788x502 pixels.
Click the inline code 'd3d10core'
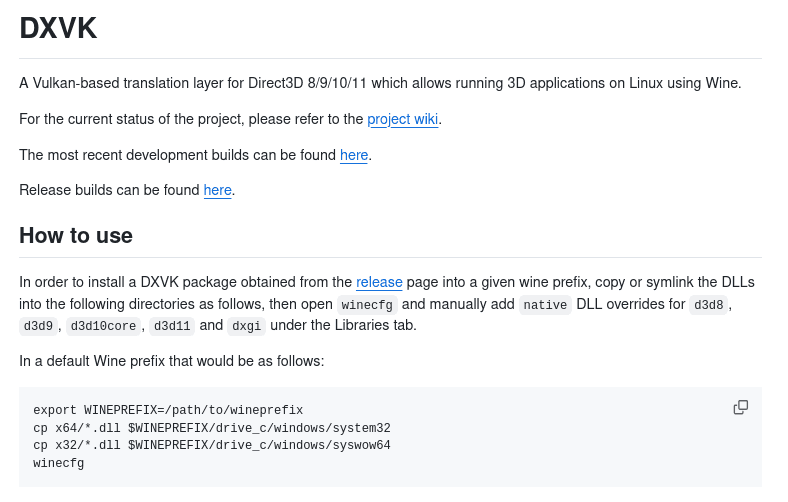click(x=103, y=326)
